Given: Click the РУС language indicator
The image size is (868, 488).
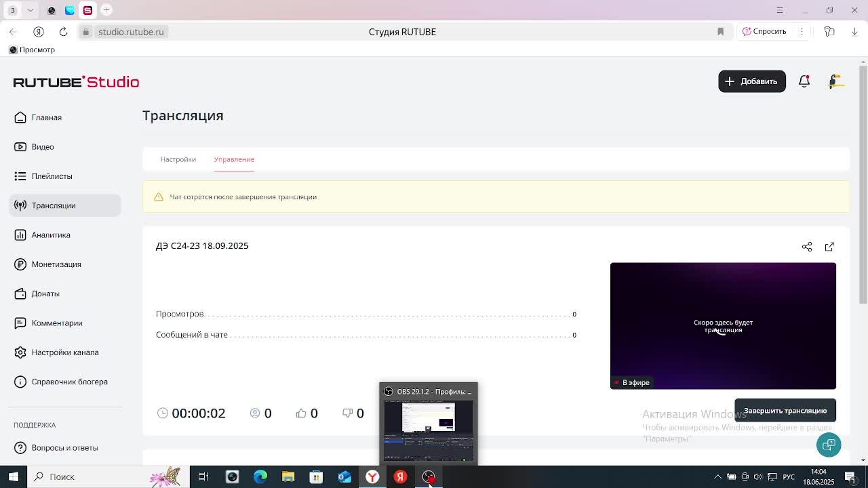Looking at the screenshot, I should point(789,477).
